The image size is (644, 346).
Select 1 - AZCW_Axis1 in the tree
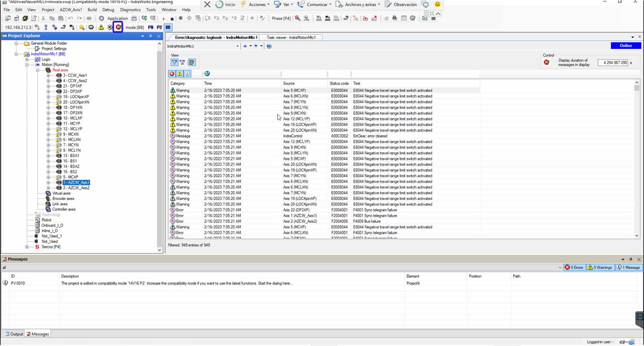tap(76, 182)
